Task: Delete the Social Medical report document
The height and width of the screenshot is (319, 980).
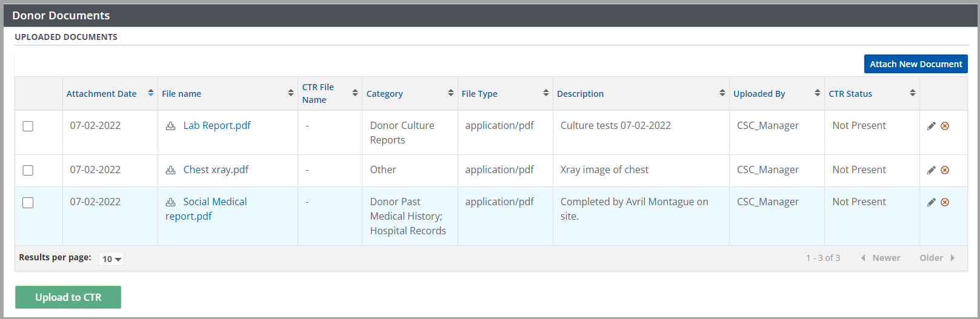Action: (945, 202)
